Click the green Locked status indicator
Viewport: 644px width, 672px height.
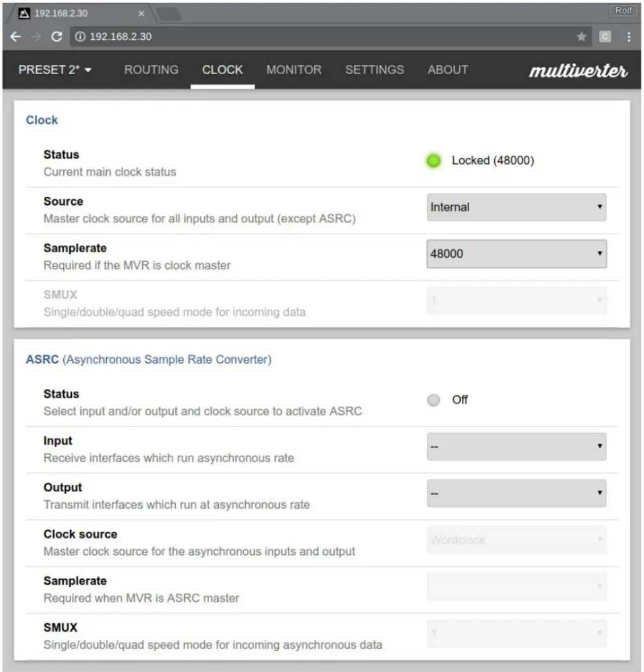[433, 161]
